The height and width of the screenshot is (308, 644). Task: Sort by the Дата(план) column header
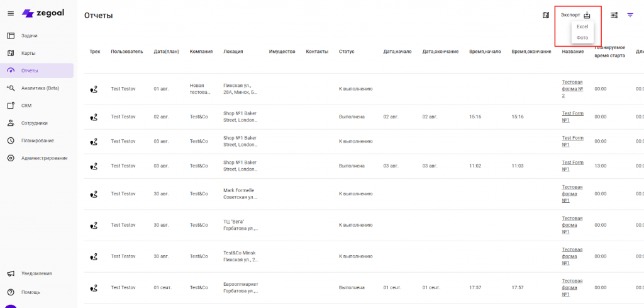click(x=166, y=52)
